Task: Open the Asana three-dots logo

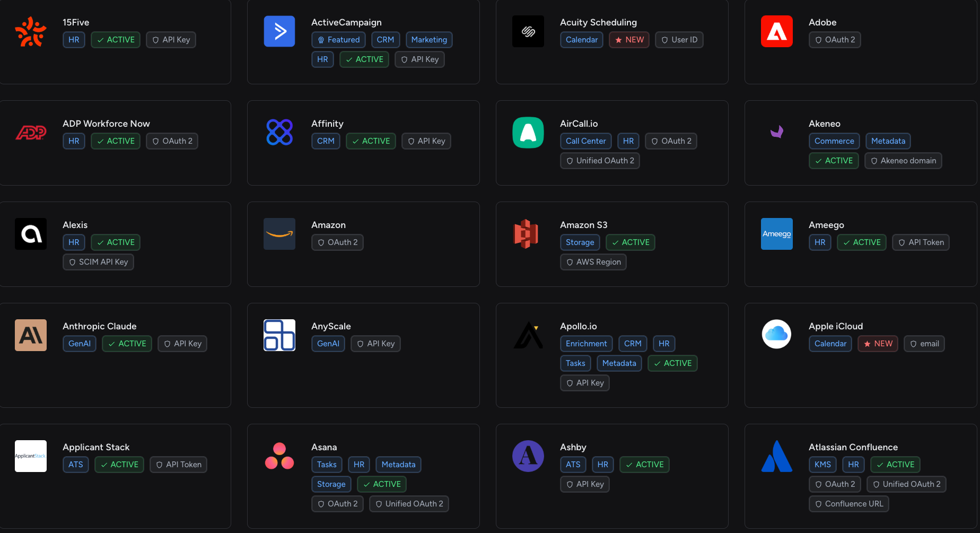Action: coord(279,456)
